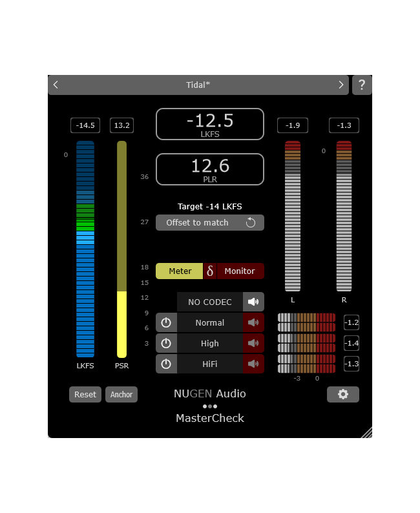Audition the HiFi codec speaker icon
Screen dimensions: 420x513
(x=253, y=364)
